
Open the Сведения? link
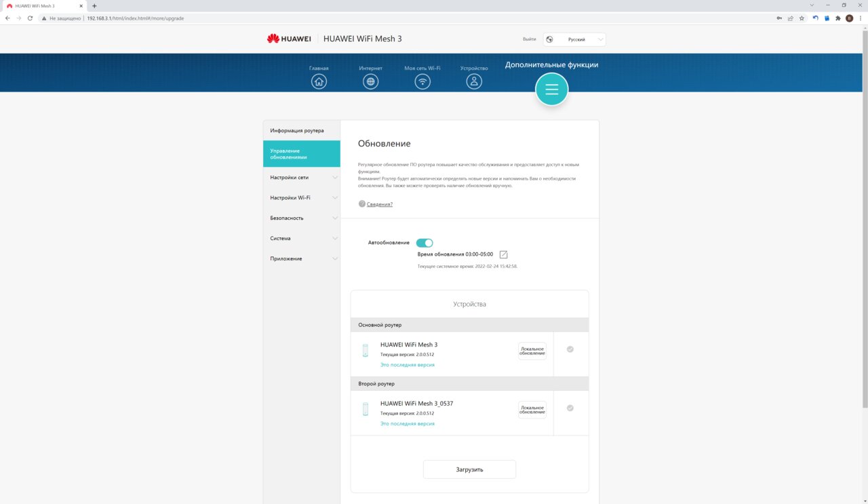tap(380, 204)
